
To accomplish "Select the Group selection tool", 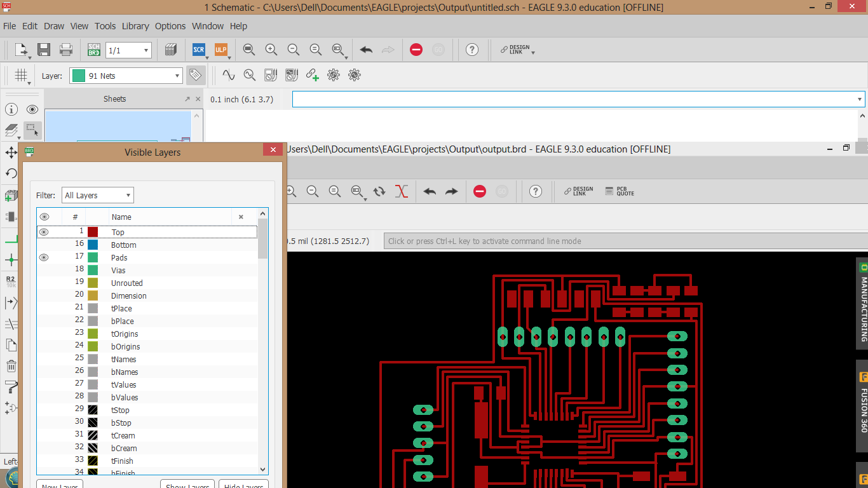I will [32, 130].
